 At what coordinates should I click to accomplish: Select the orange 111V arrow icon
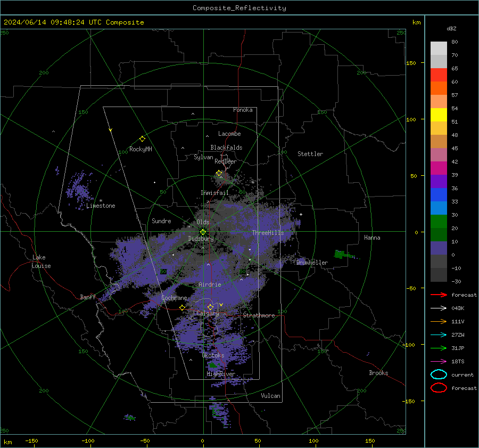[439, 321]
